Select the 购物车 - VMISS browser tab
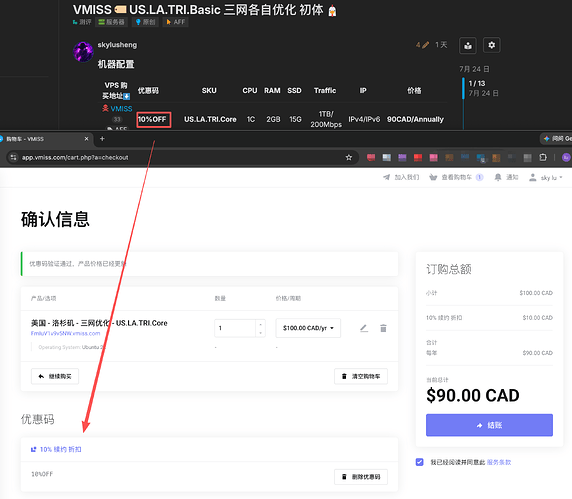Image resolution: width=572 pixels, height=499 pixels. tap(44, 139)
